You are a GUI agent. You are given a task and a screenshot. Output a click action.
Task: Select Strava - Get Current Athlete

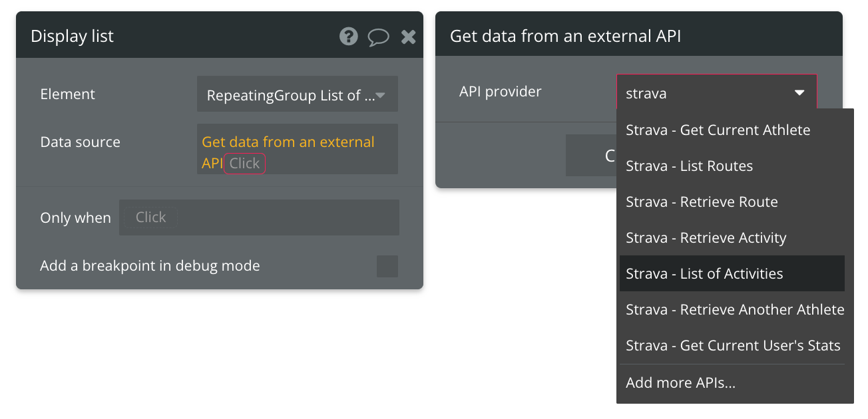point(718,130)
